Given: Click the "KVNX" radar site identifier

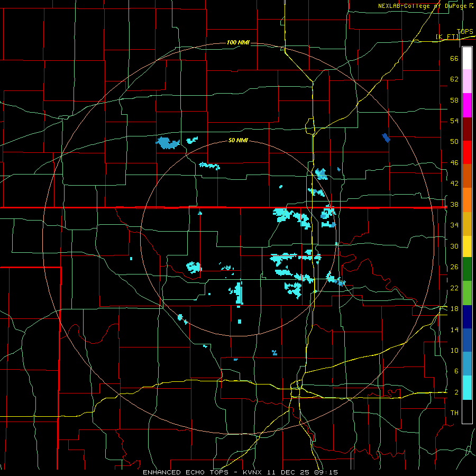Looking at the screenshot, I should (253, 472).
